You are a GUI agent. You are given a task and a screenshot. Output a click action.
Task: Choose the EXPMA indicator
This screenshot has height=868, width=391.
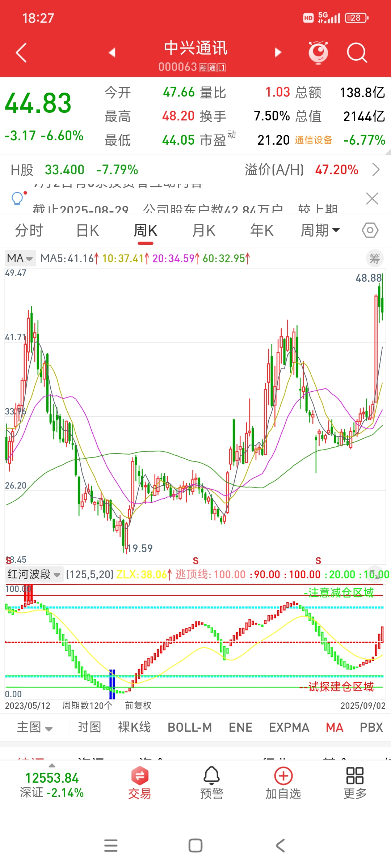pyautogui.click(x=289, y=727)
